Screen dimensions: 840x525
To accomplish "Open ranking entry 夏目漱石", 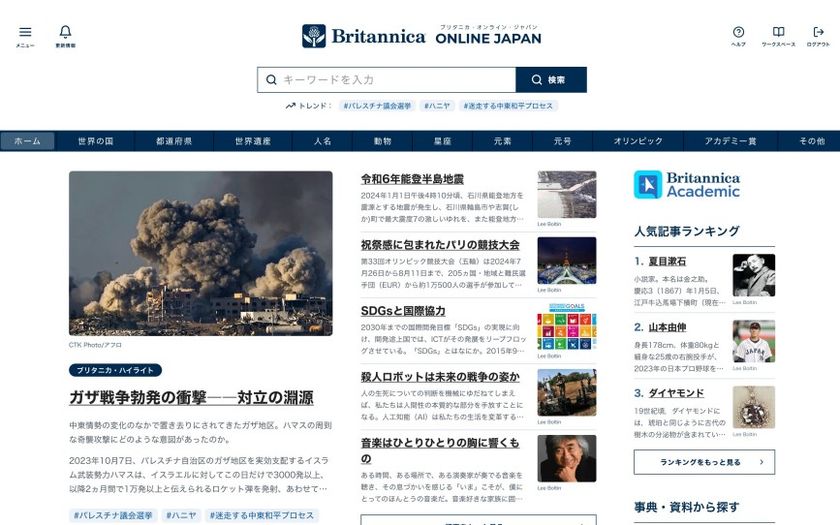I will (667, 261).
